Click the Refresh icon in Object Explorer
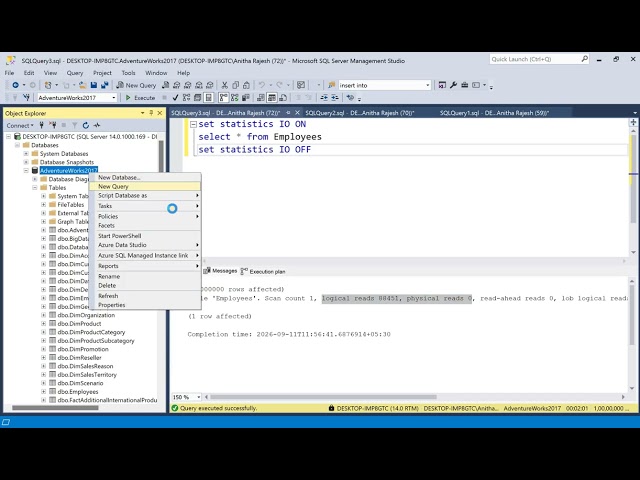 point(86,125)
